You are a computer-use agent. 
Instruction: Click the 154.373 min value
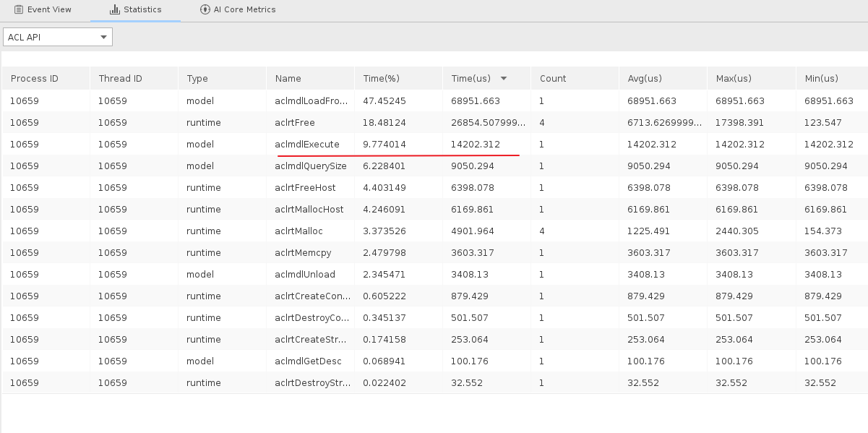pyautogui.click(x=822, y=231)
